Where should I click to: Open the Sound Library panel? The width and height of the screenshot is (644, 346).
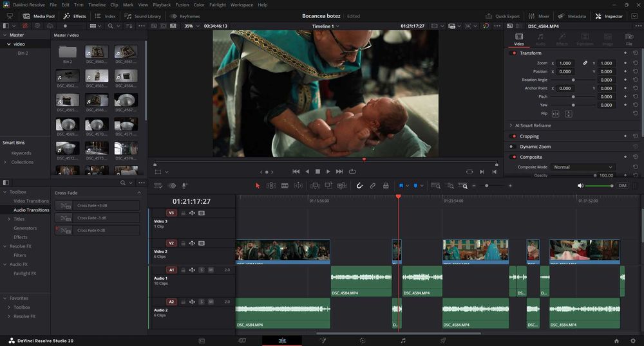point(142,16)
